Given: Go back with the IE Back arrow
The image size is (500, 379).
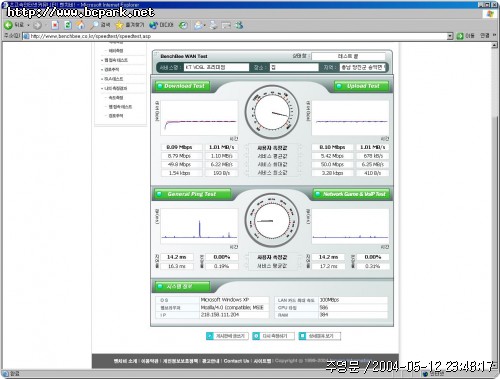Looking at the screenshot, I should point(8,25).
